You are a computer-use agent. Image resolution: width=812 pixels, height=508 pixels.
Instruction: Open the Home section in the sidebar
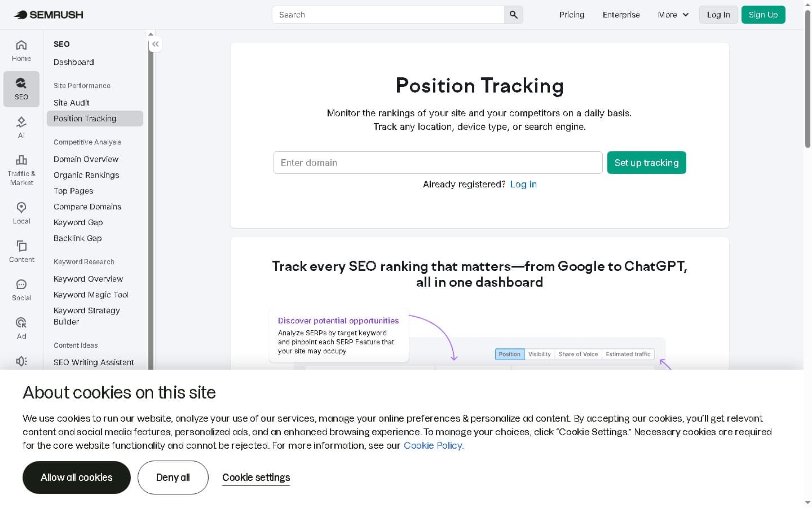pos(21,50)
